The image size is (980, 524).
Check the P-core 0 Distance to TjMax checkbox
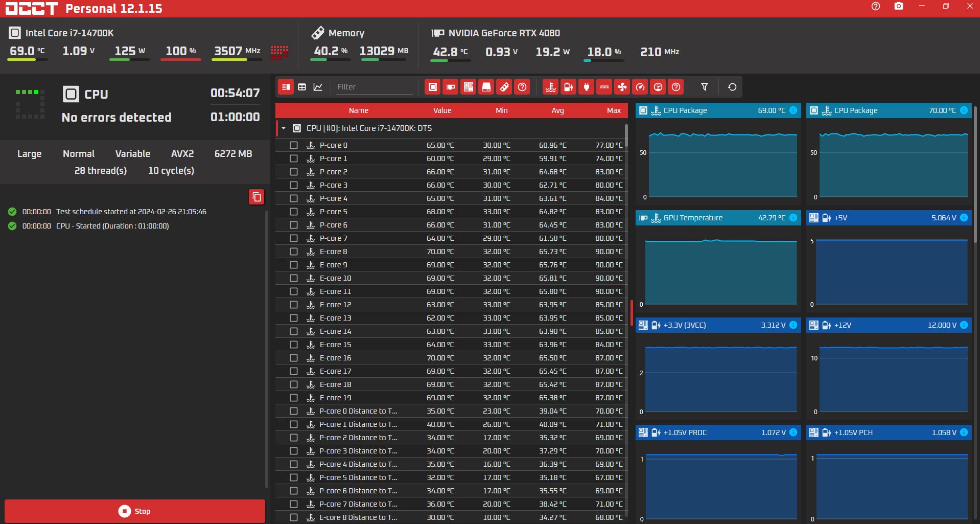294,411
